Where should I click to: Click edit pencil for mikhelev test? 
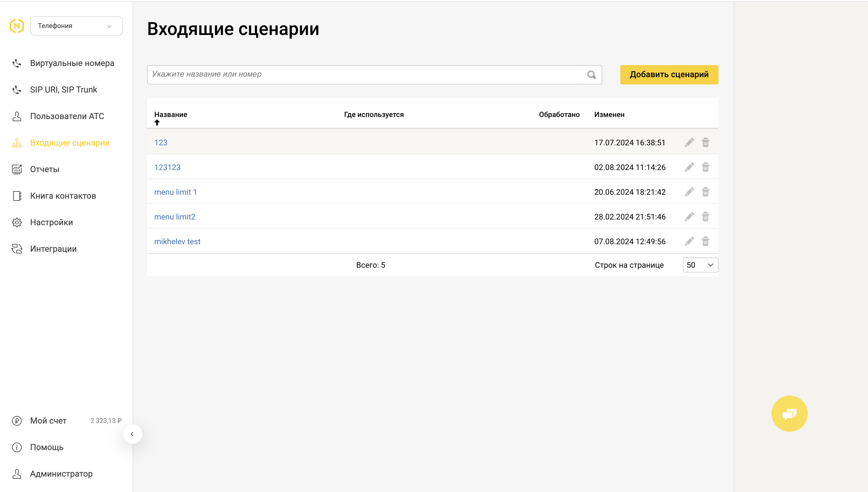click(689, 241)
